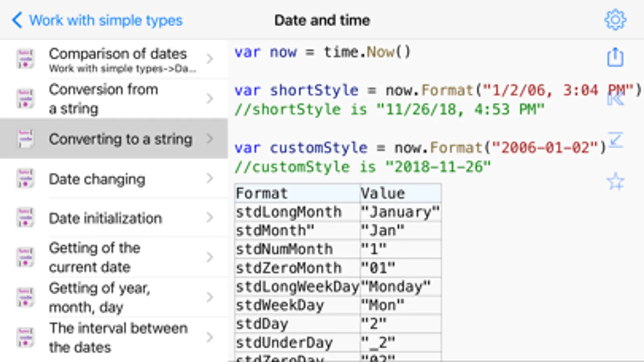
Task: Click the back chevron arrow icon
Action: [x=17, y=20]
